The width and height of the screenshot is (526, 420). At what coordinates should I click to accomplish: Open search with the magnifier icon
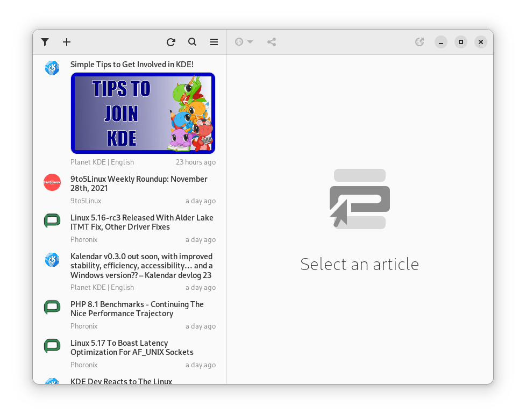click(192, 42)
